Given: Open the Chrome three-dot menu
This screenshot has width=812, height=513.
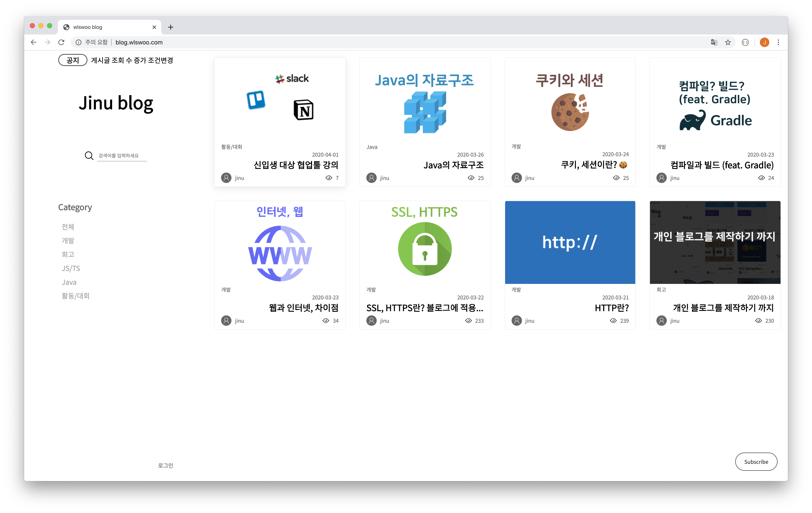Looking at the screenshot, I should coord(778,42).
